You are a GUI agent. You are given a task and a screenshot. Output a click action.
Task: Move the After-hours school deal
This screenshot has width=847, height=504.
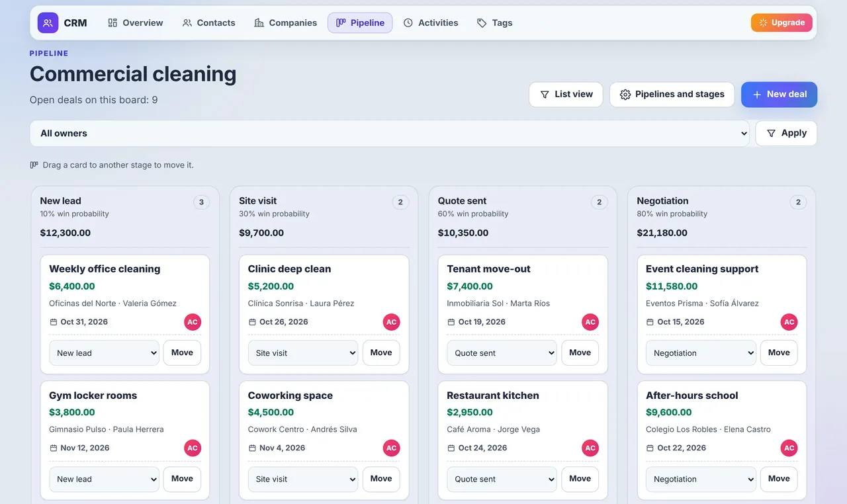click(779, 479)
